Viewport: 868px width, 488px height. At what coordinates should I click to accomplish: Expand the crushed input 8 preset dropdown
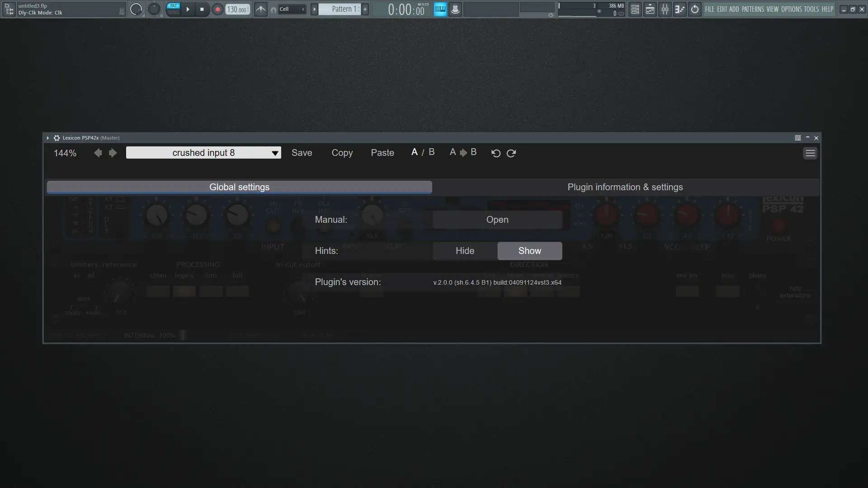pyautogui.click(x=274, y=153)
